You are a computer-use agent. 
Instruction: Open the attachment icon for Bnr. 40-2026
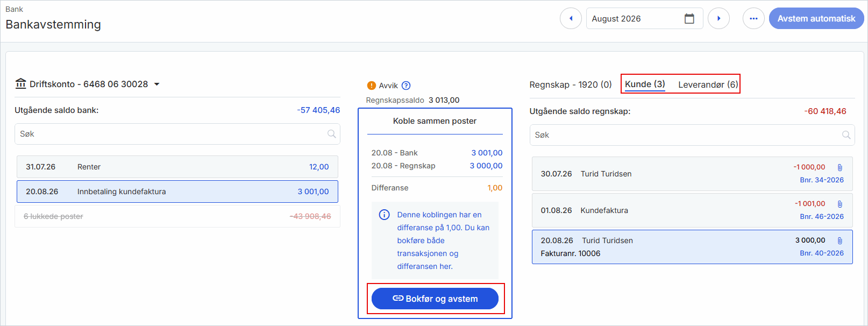tap(839, 240)
